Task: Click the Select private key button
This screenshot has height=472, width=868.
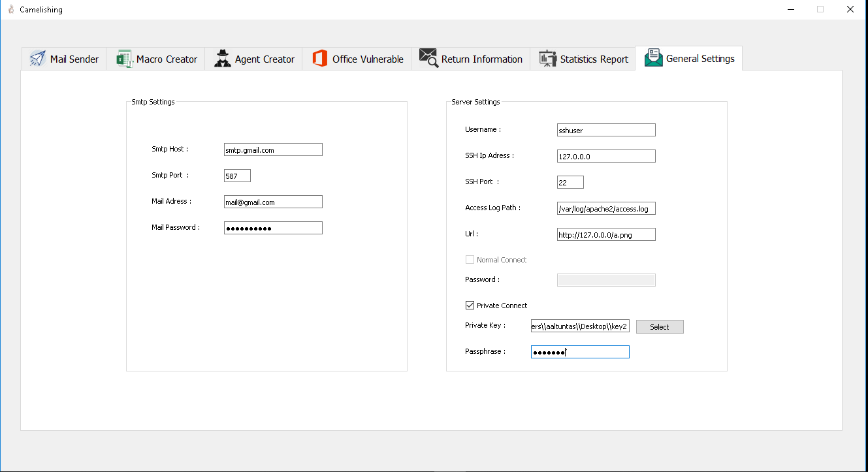Action: pyautogui.click(x=660, y=326)
